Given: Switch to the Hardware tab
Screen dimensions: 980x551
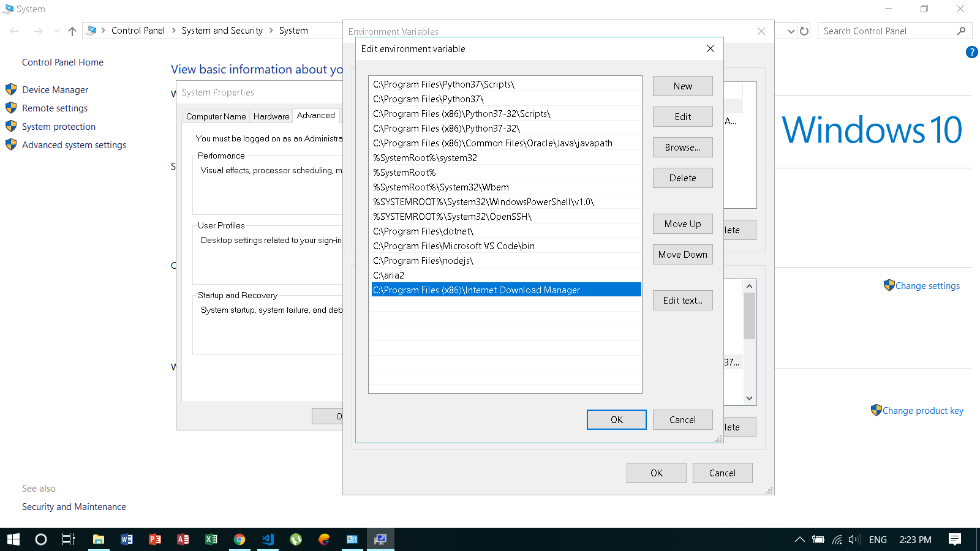Looking at the screenshot, I should coord(271,116).
